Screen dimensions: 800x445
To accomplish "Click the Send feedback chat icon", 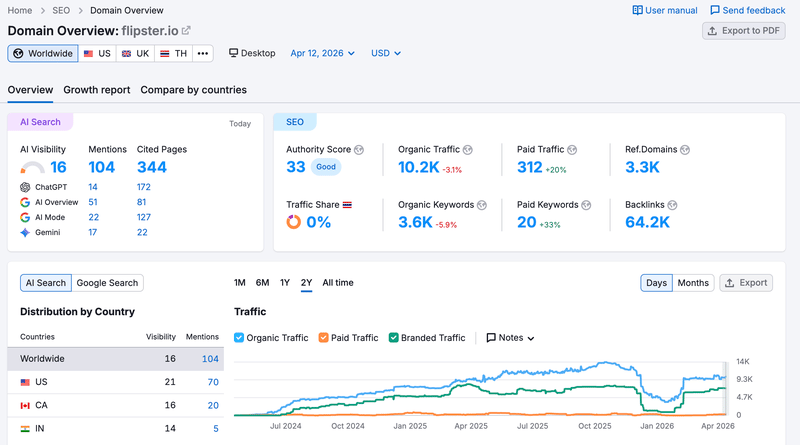I will coord(715,10).
